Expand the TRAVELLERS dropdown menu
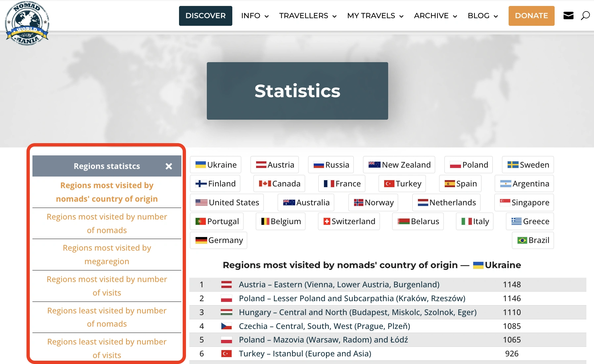Image resolution: width=594 pixels, height=364 pixels. point(307,16)
